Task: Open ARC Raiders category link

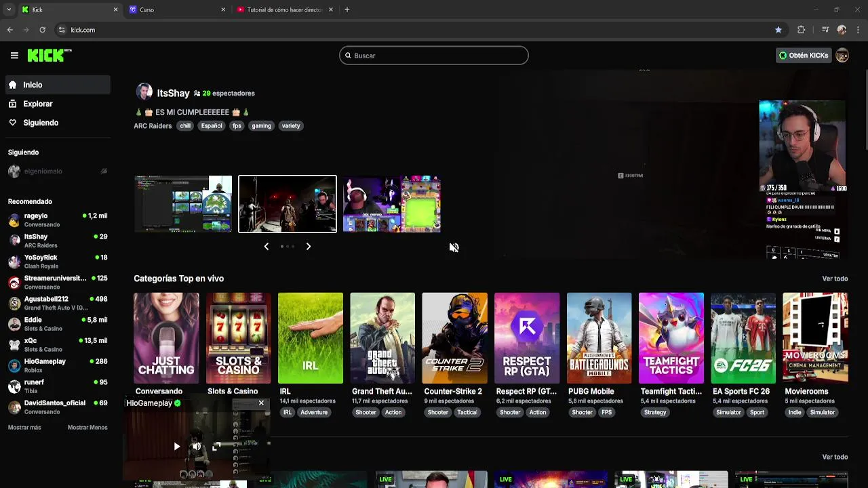Action: tap(153, 126)
